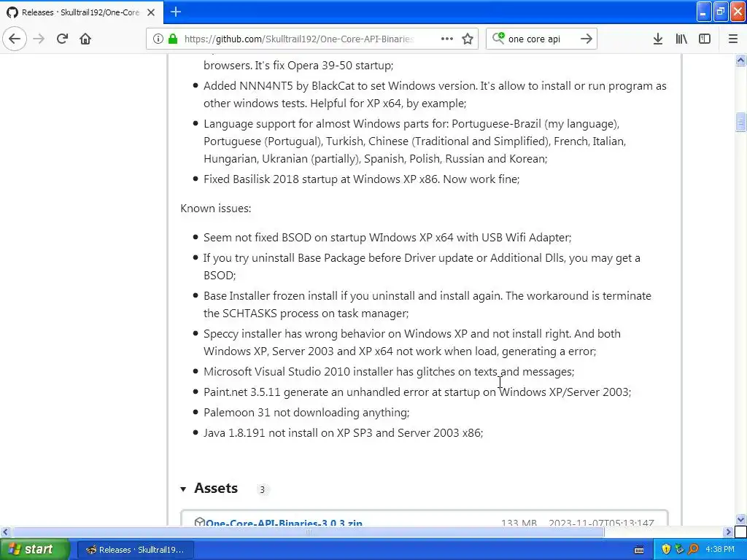Click the package icon beside One-Core-API-Binaries zip

pyautogui.click(x=200, y=522)
